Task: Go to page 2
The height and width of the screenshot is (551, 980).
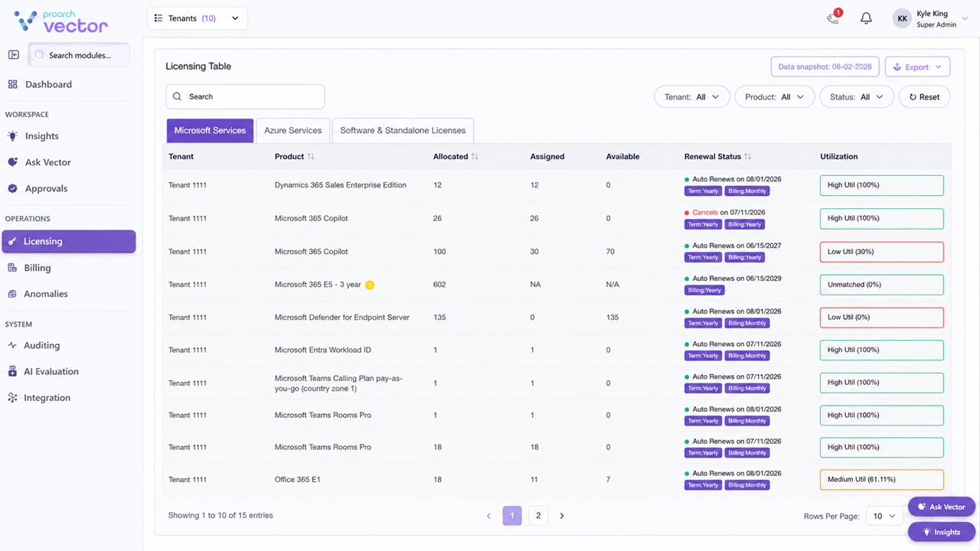Action: [x=538, y=516]
